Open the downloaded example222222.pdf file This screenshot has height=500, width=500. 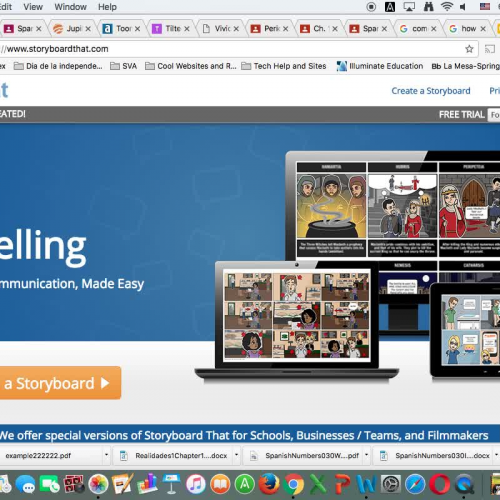[x=51, y=455]
